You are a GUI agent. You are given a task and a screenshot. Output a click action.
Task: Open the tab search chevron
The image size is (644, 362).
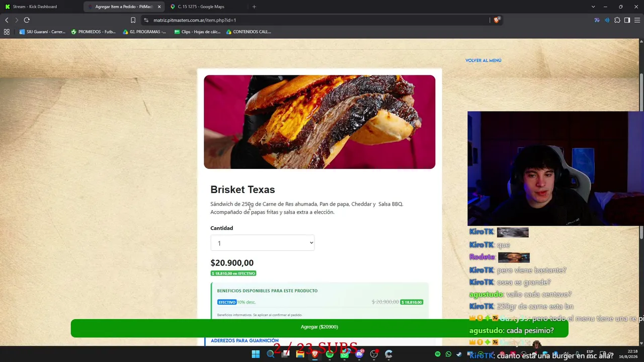[593, 7]
